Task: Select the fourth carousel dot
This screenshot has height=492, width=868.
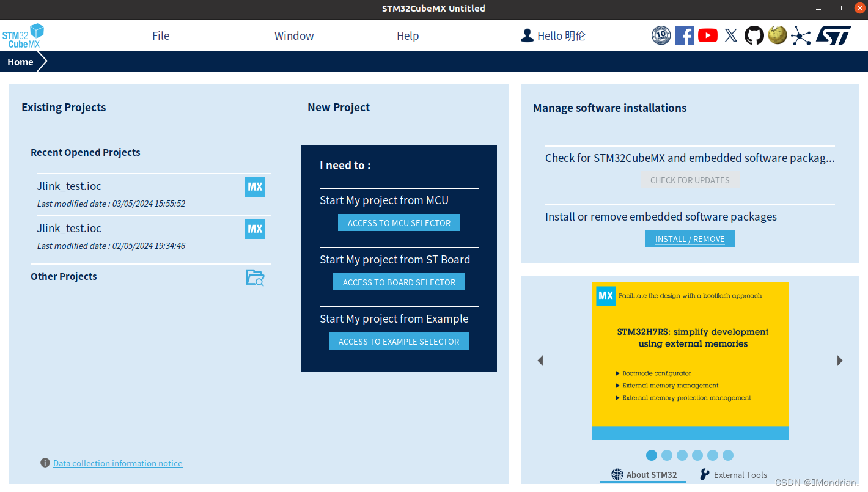Action: 697,455
